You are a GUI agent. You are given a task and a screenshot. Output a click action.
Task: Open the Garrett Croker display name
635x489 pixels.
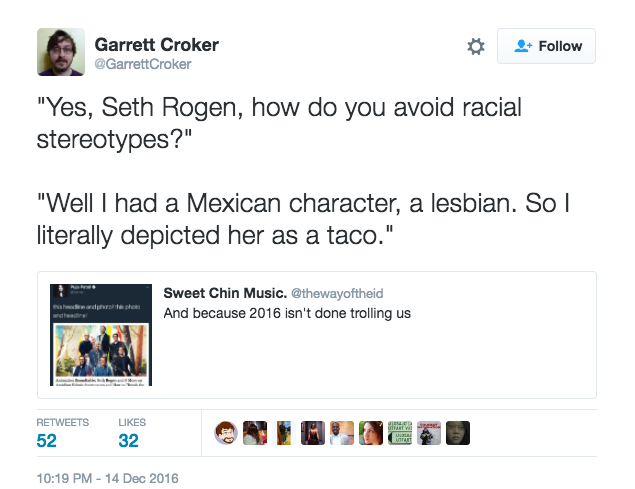click(156, 45)
